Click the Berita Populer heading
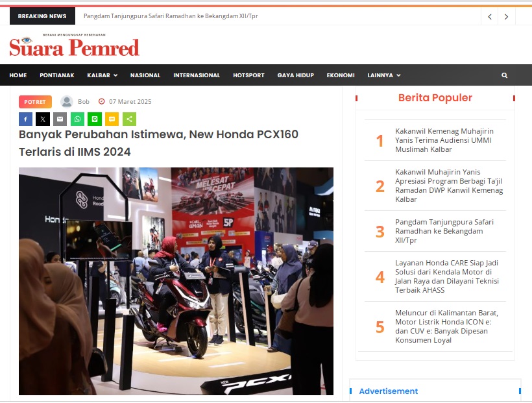Viewport: 532px width, 403px height. (435, 98)
